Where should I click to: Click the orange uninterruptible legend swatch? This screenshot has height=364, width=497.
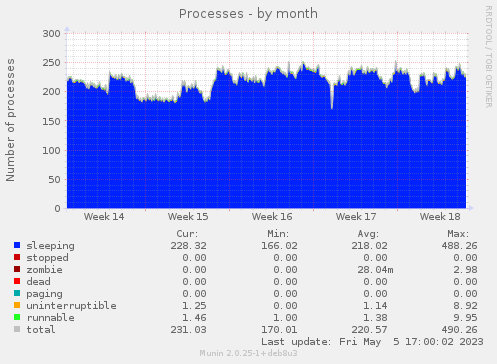[17, 305]
